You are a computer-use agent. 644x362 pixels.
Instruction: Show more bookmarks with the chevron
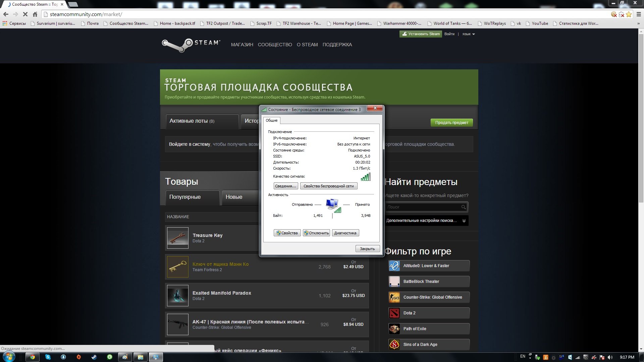(x=638, y=23)
